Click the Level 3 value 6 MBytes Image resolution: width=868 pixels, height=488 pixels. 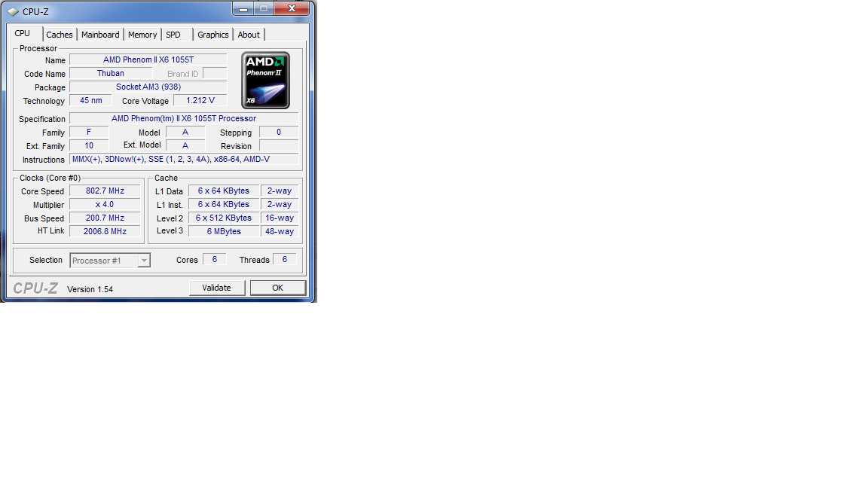pyautogui.click(x=224, y=231)
